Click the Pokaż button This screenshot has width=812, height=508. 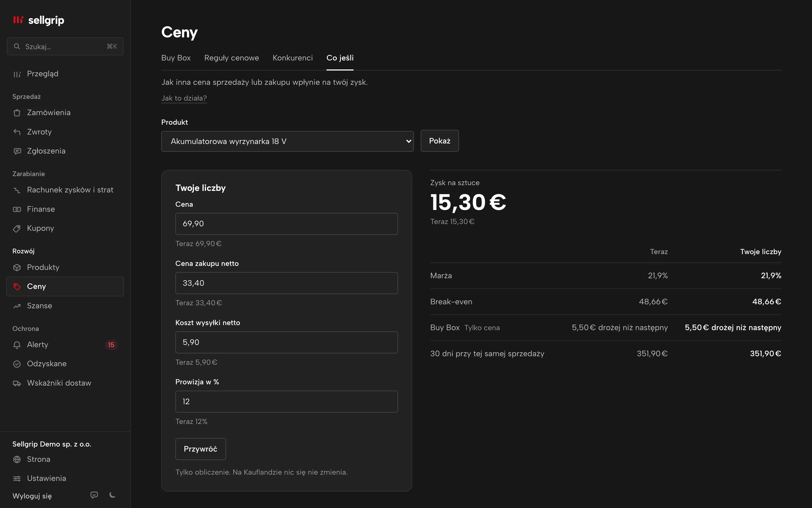click(440, 141)
